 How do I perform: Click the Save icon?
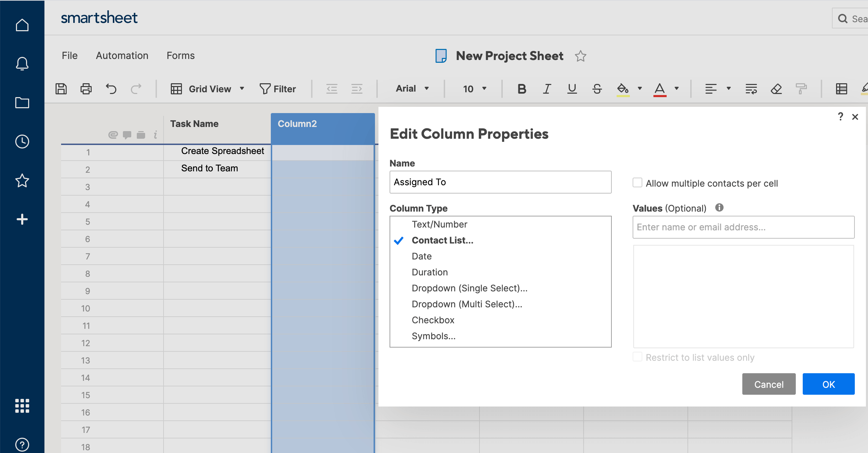click(62, 89)
